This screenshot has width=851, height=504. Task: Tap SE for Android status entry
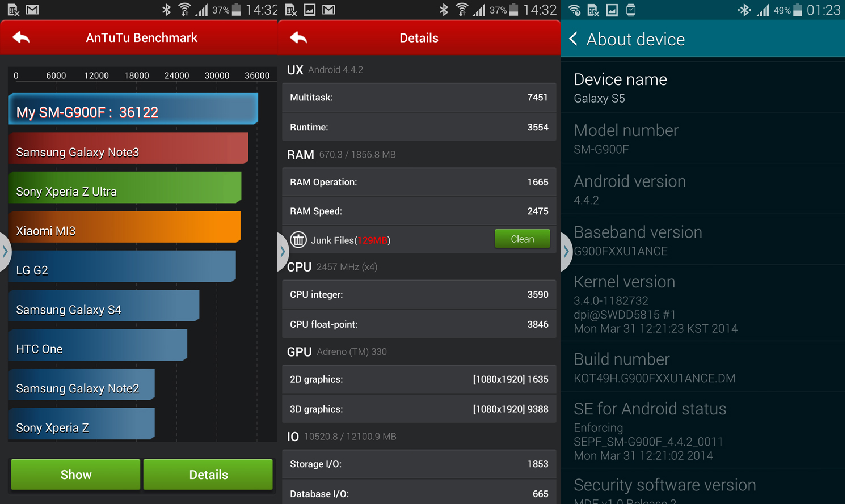click(x=703, y=430)
